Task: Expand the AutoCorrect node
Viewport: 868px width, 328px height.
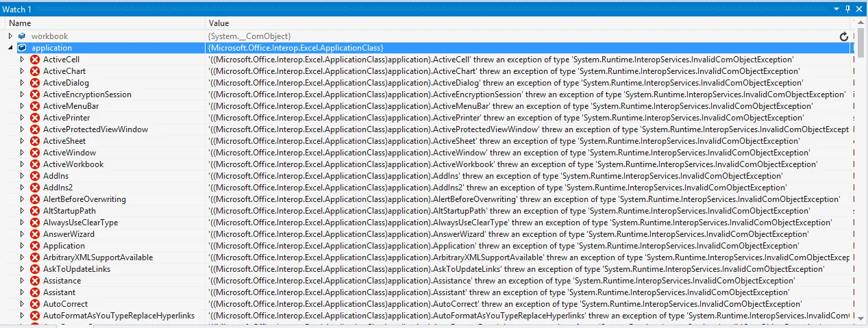Action: (x=23, y=304)
